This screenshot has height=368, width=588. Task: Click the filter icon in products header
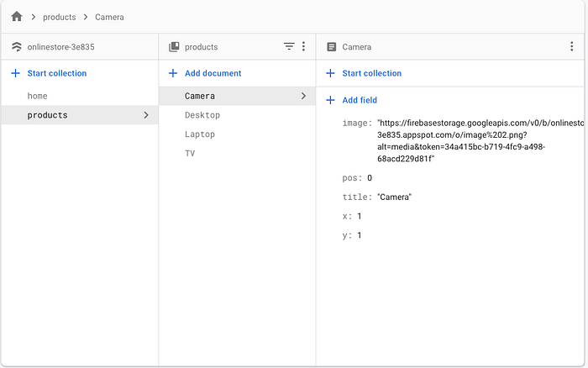pyautogui.click(x=289, y=47)
